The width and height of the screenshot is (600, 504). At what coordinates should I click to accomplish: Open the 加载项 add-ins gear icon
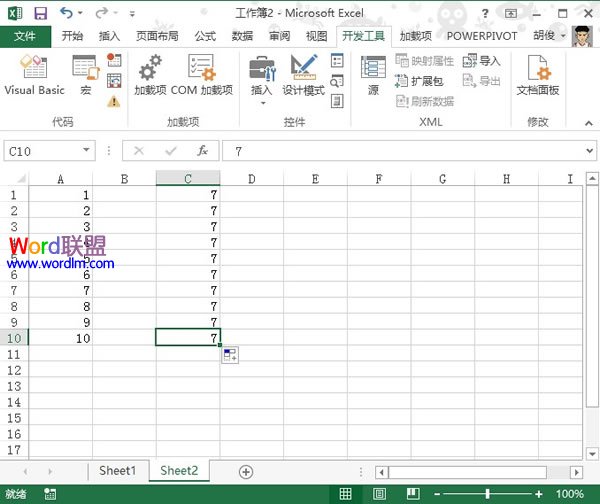click(150, 75)
